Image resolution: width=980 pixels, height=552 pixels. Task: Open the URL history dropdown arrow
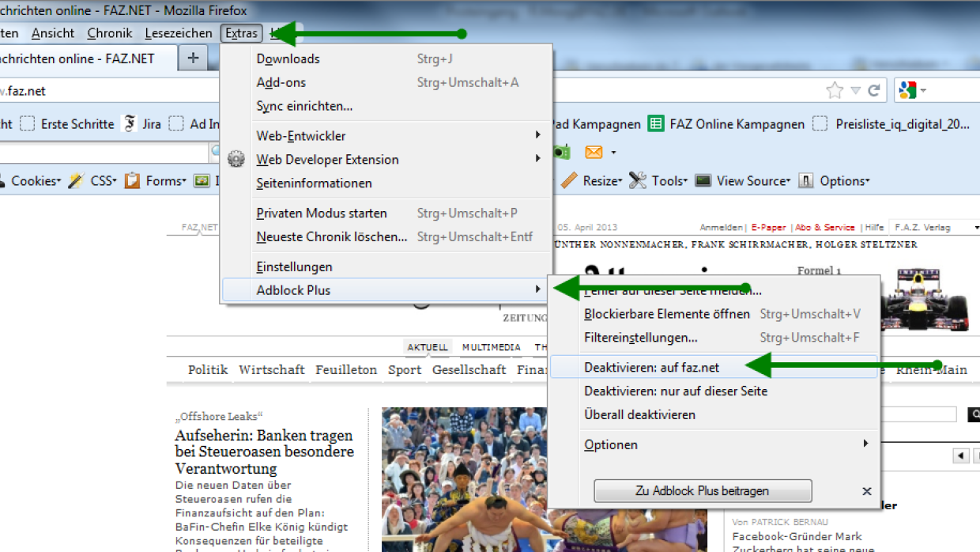point(855,91)
